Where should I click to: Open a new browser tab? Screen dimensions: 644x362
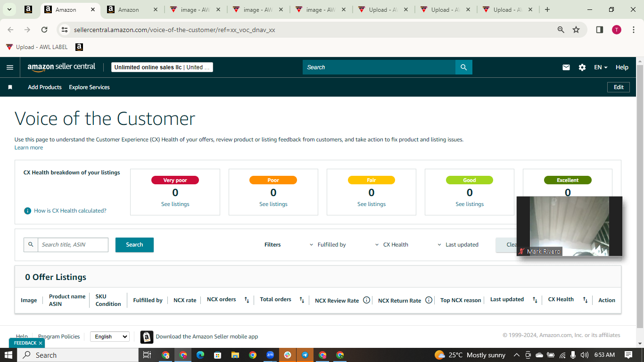click(547, 9)
